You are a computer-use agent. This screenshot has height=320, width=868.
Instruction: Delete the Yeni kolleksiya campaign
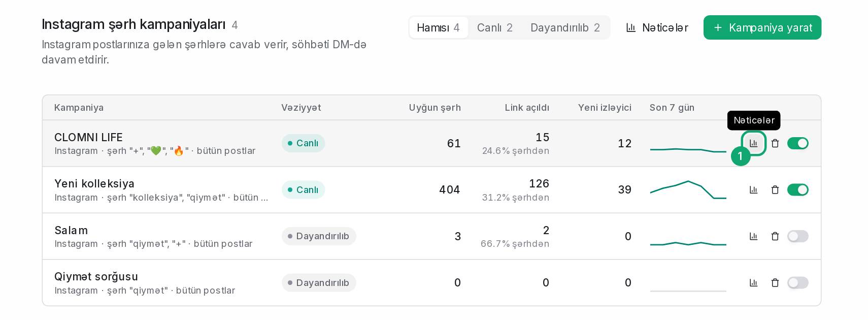(x=775, y=190)
